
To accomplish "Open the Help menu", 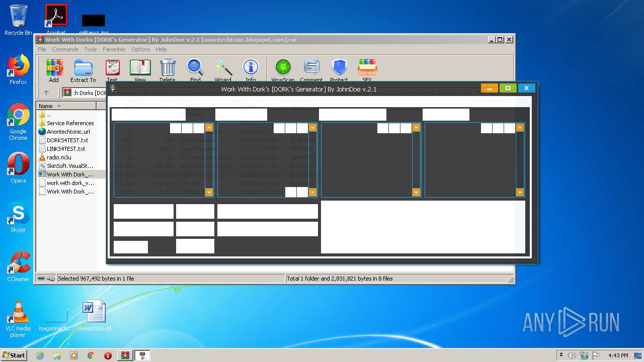I will point(161,49).
